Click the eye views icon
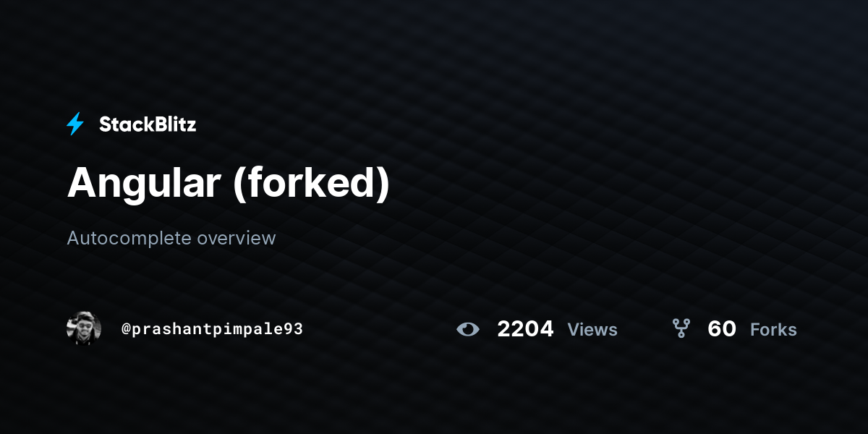 (x=468, y=329)
